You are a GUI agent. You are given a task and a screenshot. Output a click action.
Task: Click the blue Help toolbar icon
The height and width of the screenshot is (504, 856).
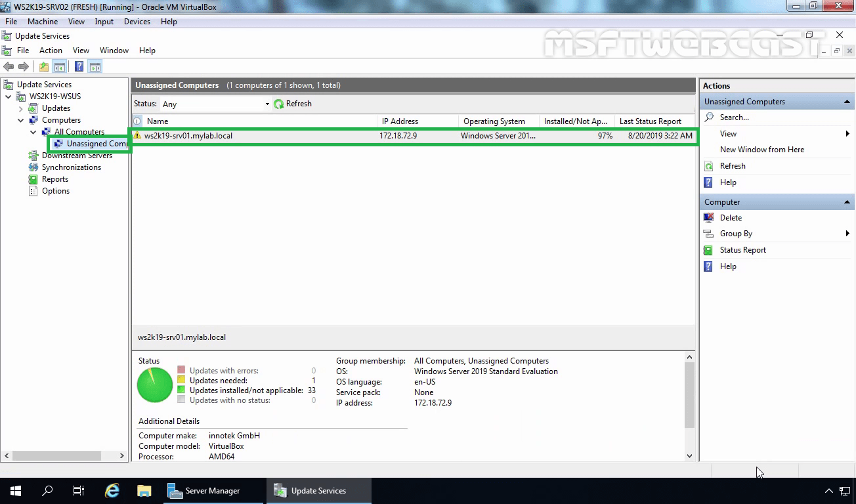tap(79, 66)
